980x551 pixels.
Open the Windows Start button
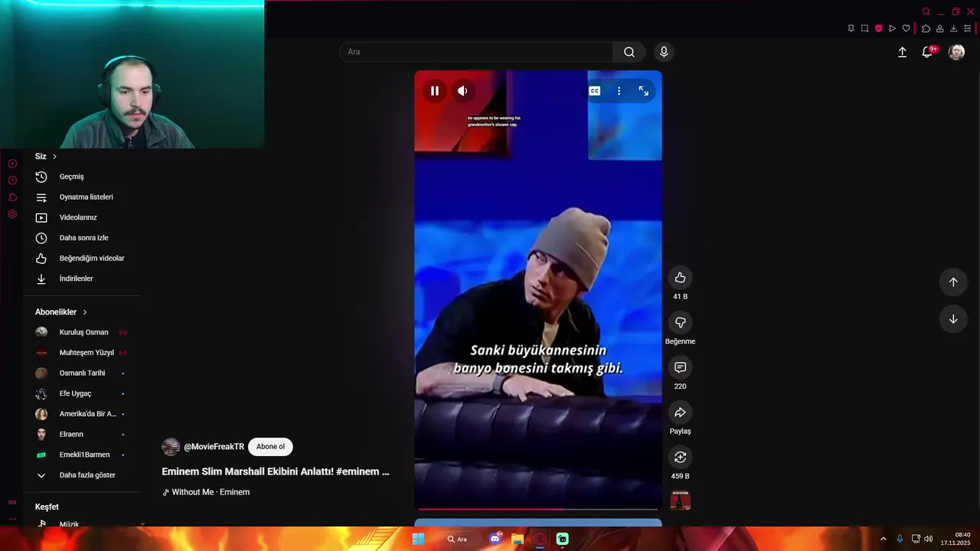point(418,539)
